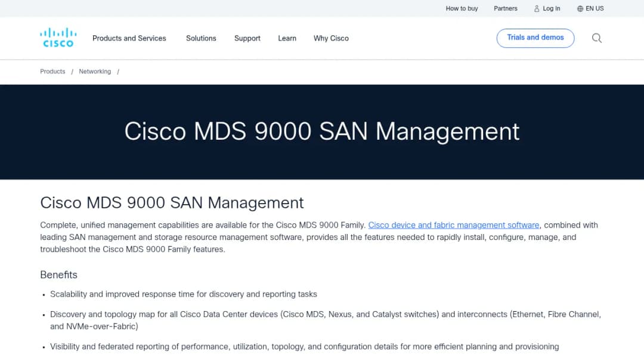Click the Benefits heading
Image resolution: width=644 pixels, height=363 pixels.
58,275
